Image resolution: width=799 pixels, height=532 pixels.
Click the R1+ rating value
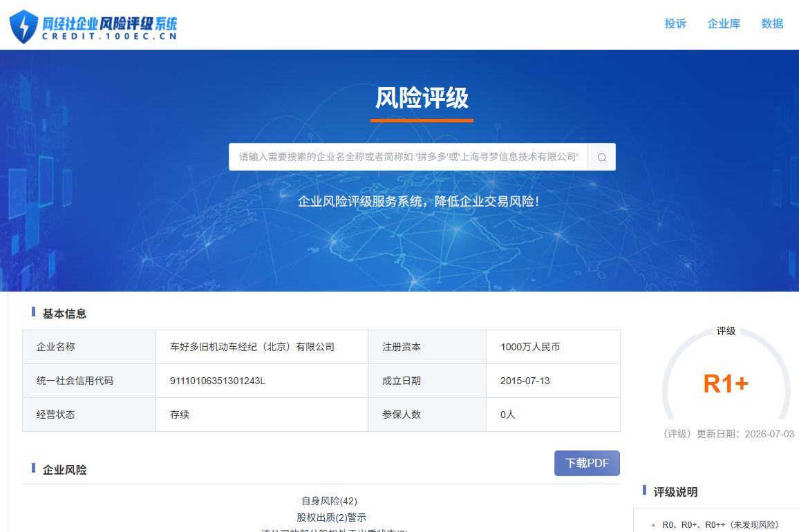(x=726, y=383)
